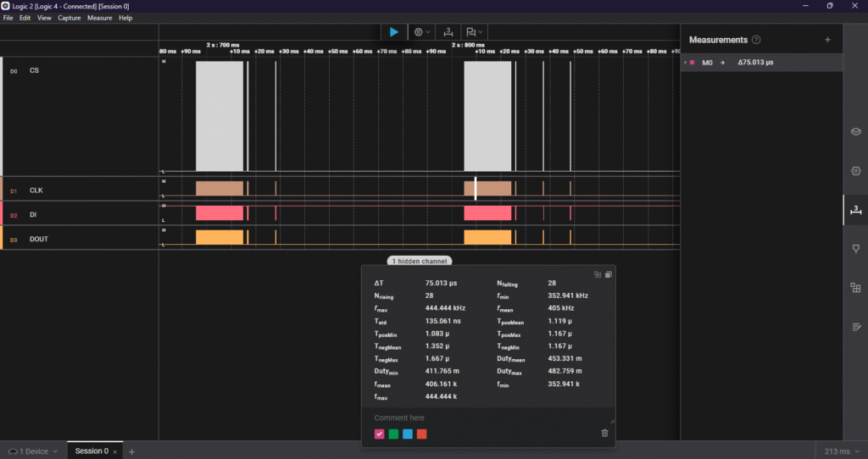
Task: Expand the M0 measurement row arrow
Action: pos(685,63)
